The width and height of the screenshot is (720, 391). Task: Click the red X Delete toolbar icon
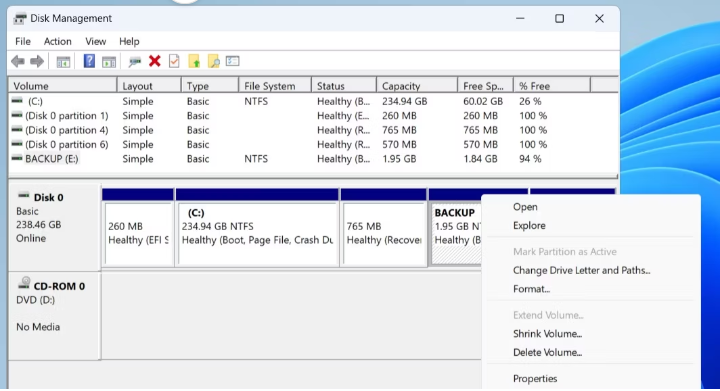[x=155, y=61]
